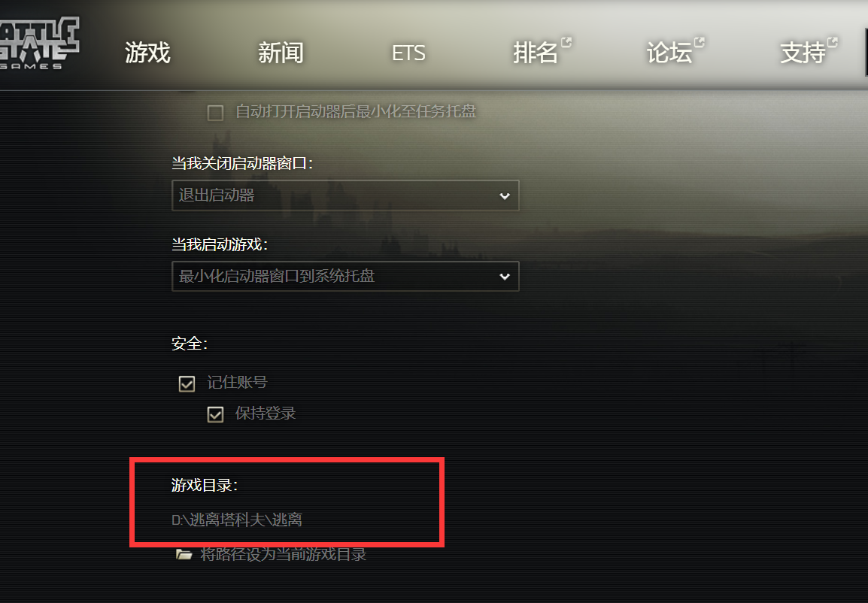
Task: Open the 当我关闭启动器窗口 dropdown
Action: 345,195
